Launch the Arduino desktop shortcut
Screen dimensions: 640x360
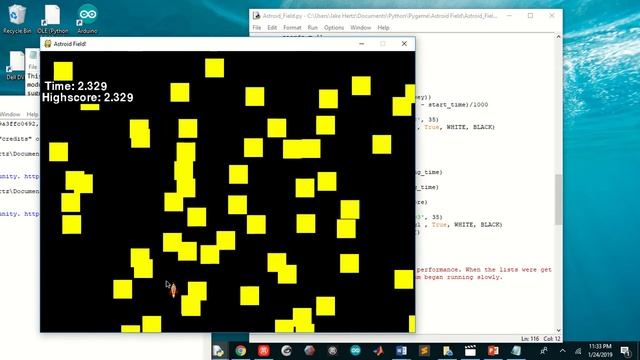tap(87, 19)
